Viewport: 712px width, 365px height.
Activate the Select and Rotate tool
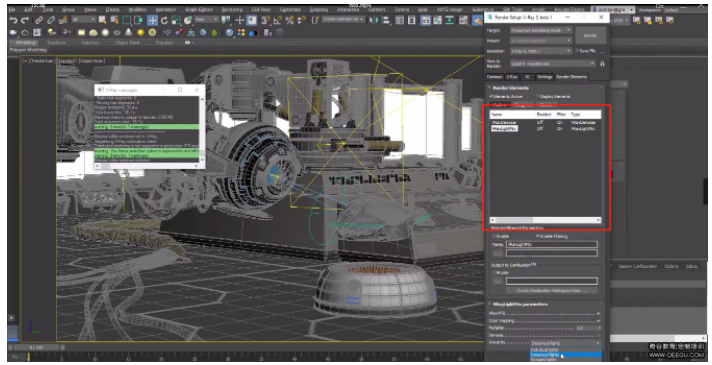tap(164, 20)
